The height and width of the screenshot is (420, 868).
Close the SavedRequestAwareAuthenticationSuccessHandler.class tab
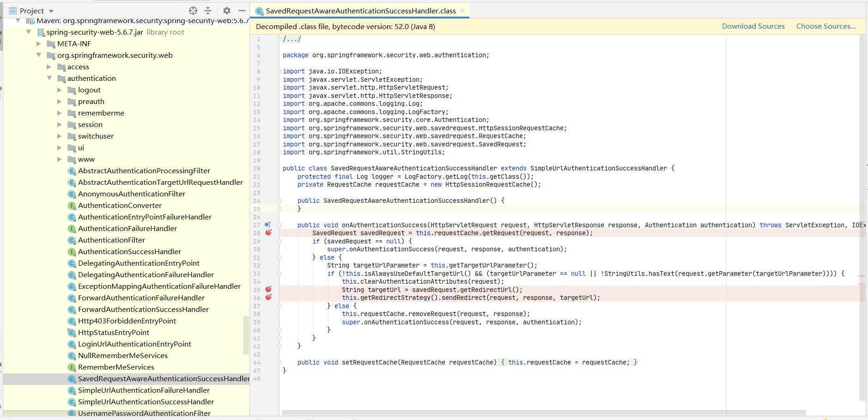pos(462,11)
